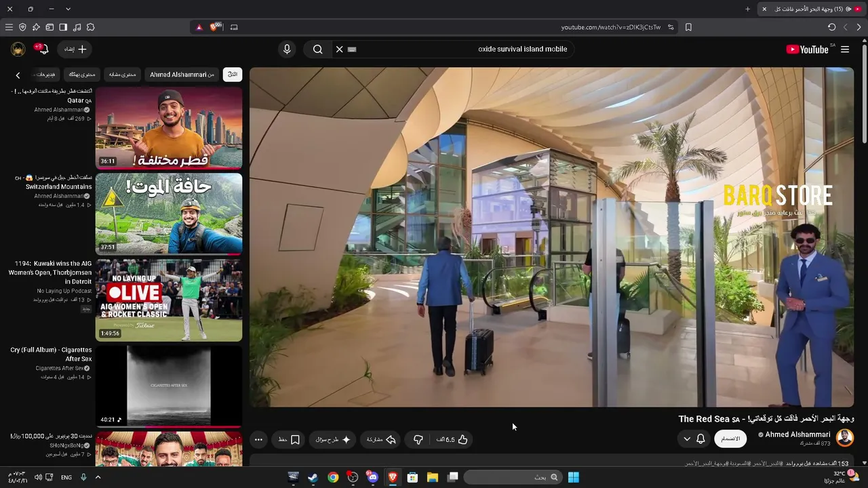This screenshot has width=868, height=488.
Task: Open the YouTube account avatar menu
Action: coord(18,49)
